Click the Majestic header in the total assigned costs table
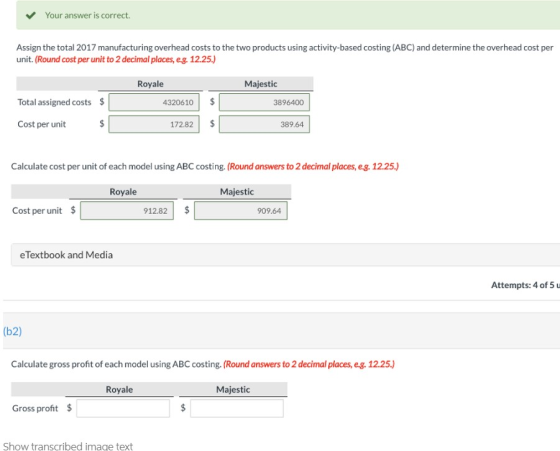The width and height of the screenshot is (560, 451). [261, 84]
